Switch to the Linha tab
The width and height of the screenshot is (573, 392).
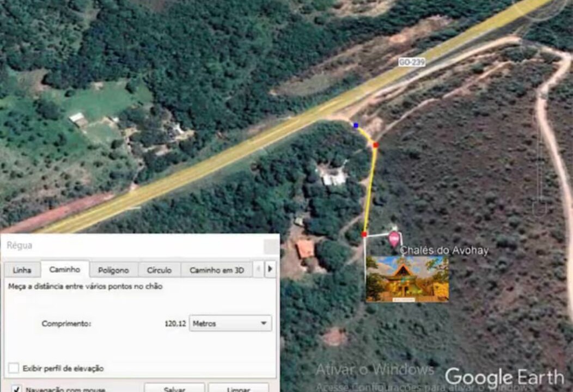click(22, 270)
